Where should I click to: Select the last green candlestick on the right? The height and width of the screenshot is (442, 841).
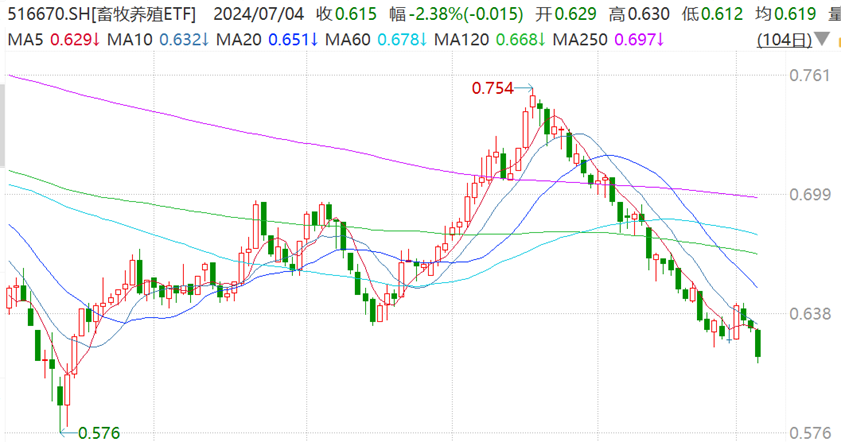[759, 342]
